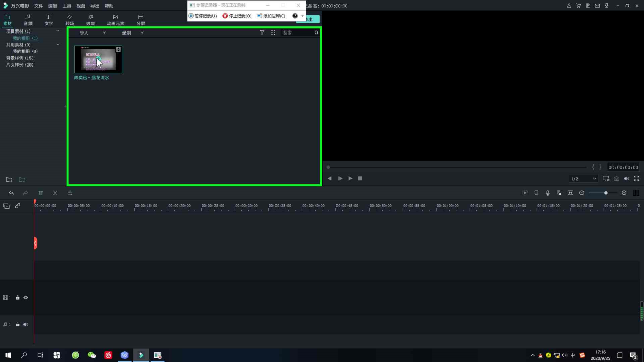Click the voiceover microphone icon
Viewport: 644px width, 362px height.
point(548,193)
